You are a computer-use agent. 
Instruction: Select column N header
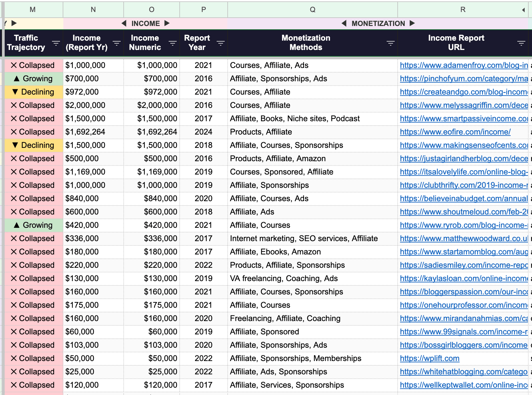[x=93, y=10]
